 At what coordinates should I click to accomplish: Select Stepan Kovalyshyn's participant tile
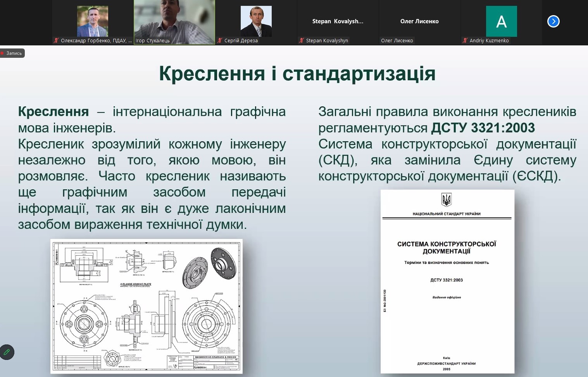(x=338, y=22)
